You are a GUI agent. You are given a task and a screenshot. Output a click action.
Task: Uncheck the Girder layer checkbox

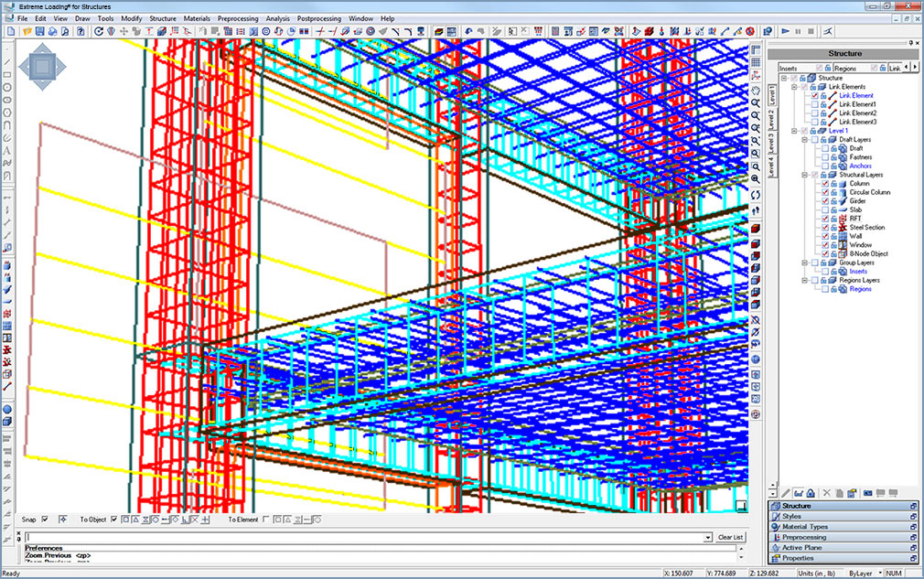[x=825, y=201]
